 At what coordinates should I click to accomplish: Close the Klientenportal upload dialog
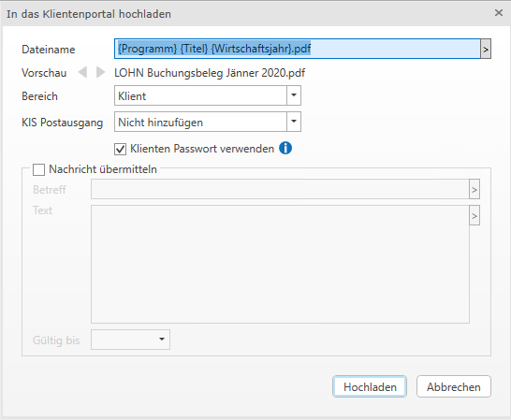[x=499, y=13]
